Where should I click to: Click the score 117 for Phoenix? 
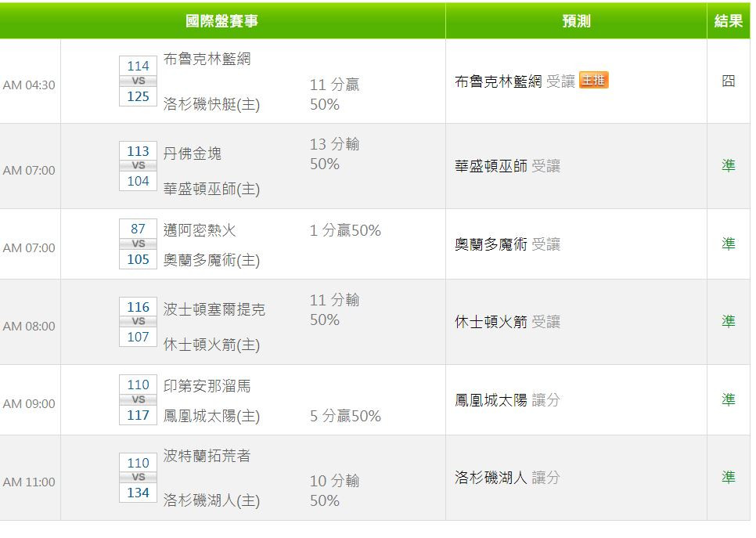[x=138, y=415]
